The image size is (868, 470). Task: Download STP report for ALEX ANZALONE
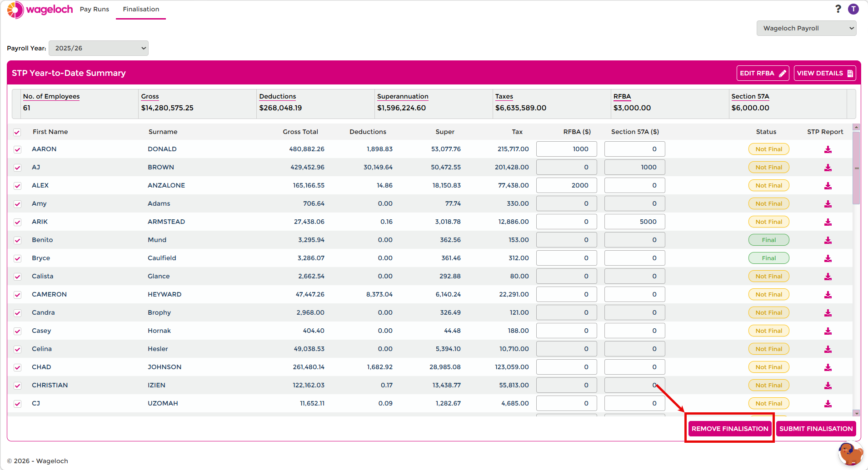pyautogui.click(x=828, y=186)
